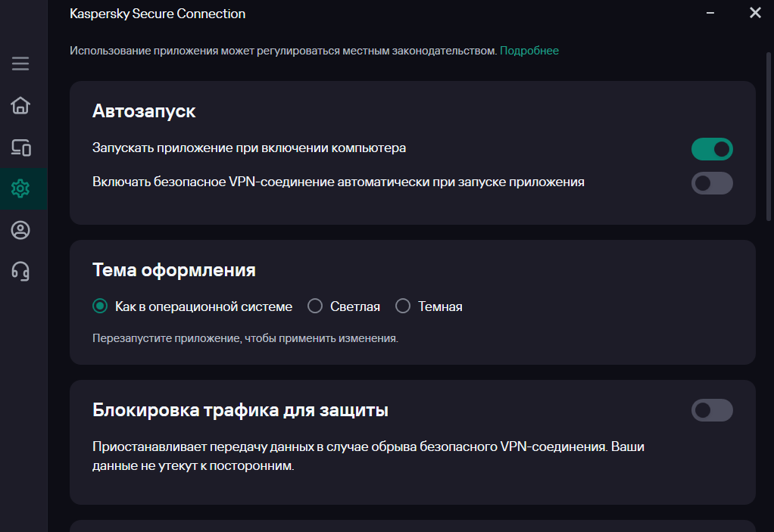Close the Kaspersky Secure Connection window
Image resolution: width=774 pixels, height=532 pixels.
(754, 13)
